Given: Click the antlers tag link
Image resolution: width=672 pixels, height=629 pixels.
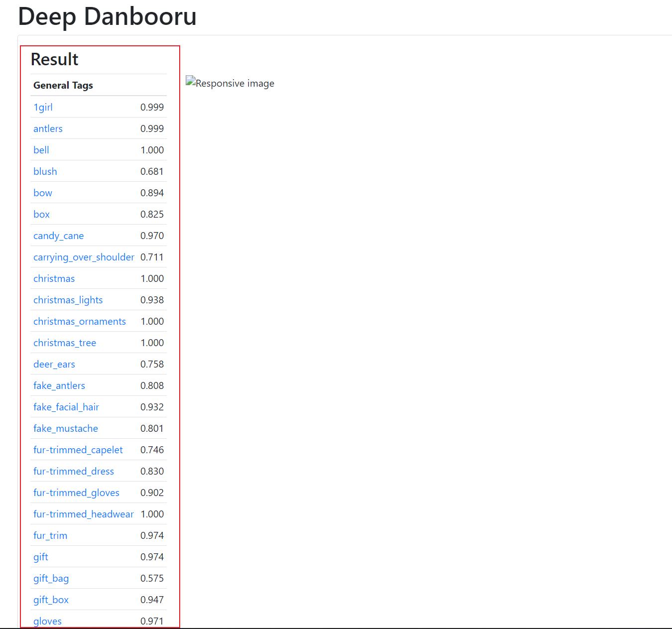Looking at the screenshot, I should pos(48,128).
